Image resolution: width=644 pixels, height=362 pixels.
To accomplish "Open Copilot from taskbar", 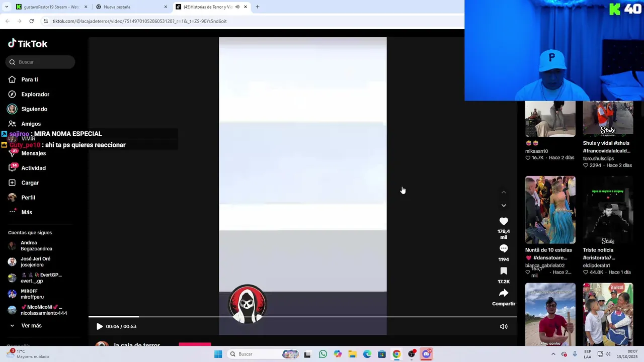I will [x=338, y=354].
